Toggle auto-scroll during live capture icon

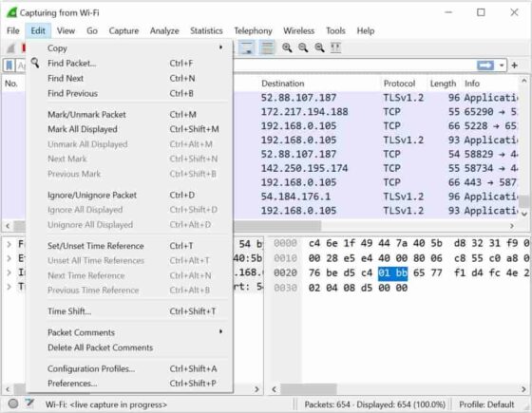[x=247, y=47]
